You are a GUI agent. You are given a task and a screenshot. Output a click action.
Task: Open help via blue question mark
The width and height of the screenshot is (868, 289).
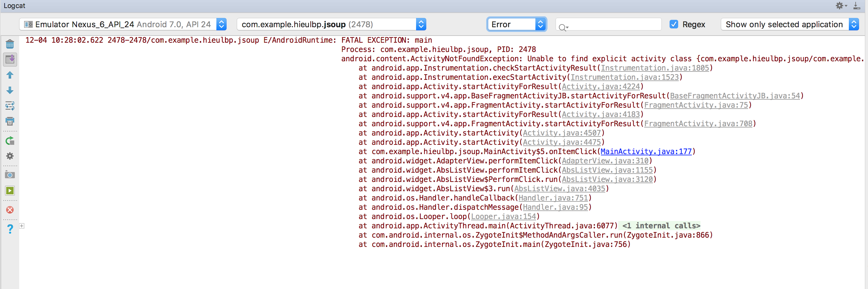click(10, 229)
